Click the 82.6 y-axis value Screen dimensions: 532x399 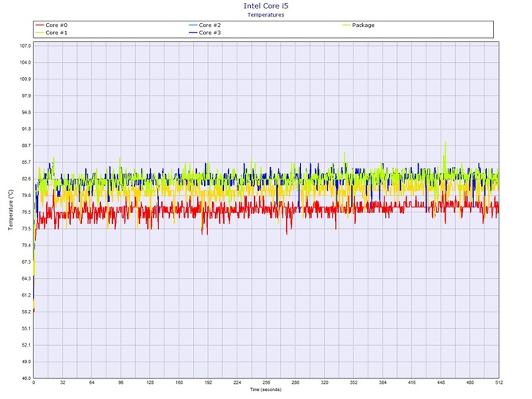[26, 179]
